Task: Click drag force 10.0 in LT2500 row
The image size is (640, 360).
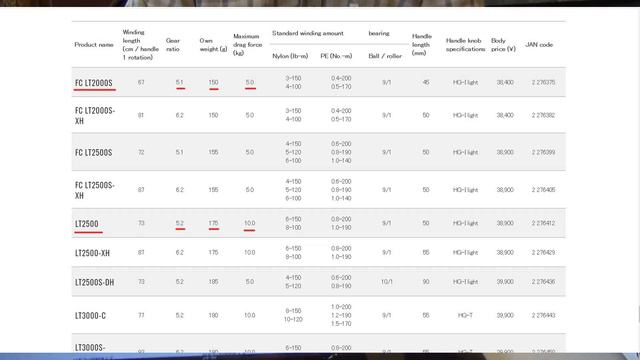Action: pos(250,223)
